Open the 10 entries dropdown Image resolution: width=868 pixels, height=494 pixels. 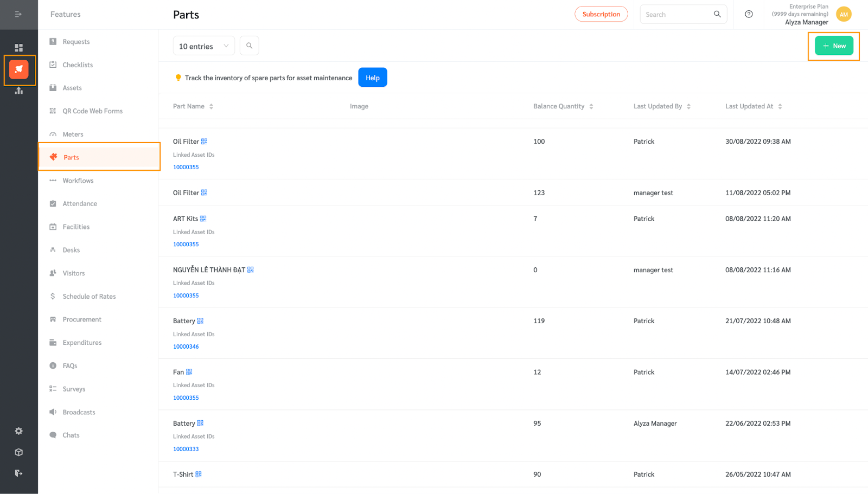(203, 46)
